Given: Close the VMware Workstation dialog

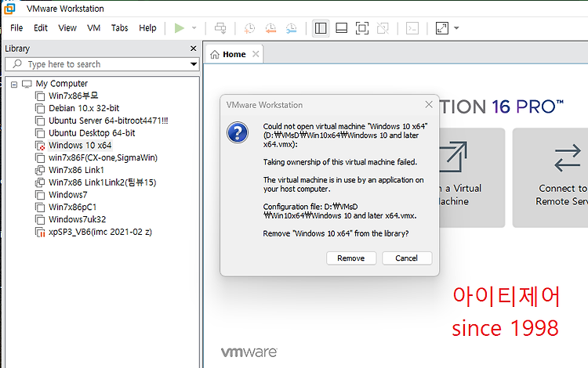Looking at the screenshot, I should pos(429,105).
